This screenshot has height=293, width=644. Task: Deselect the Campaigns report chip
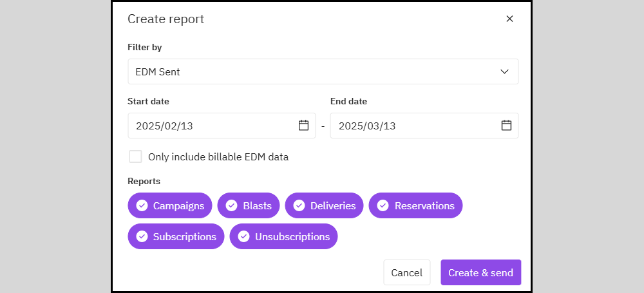point(170,205)
